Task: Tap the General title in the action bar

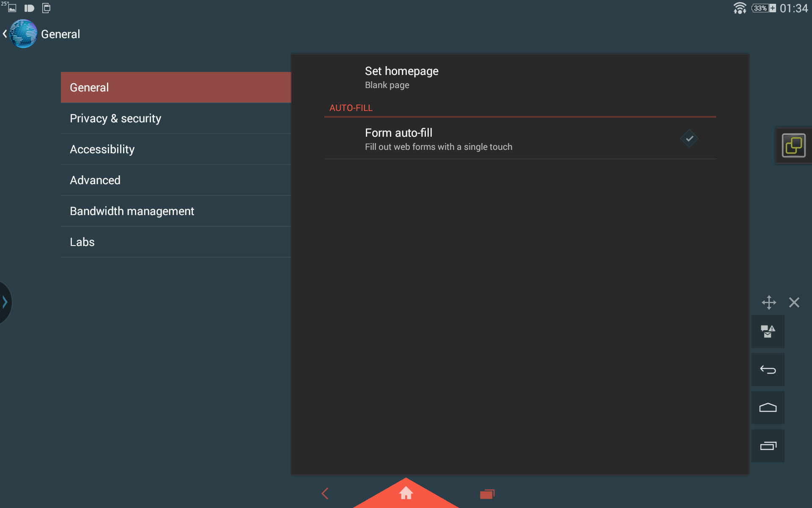Action: (60, 34)
